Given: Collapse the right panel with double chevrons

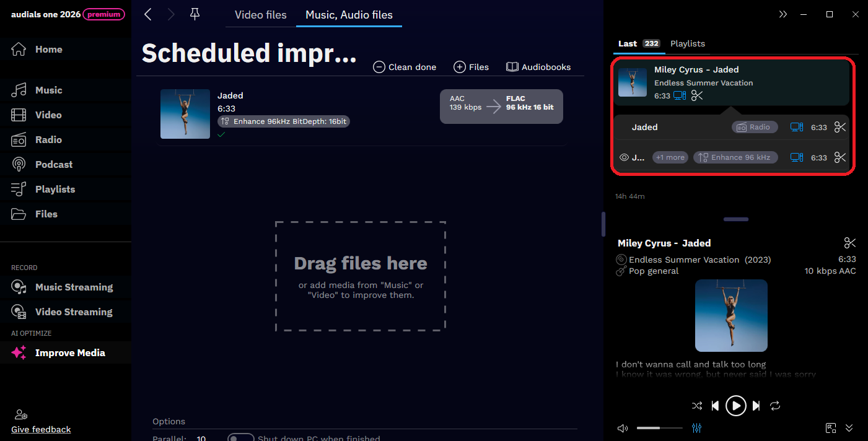Looking at the screenshot, I should pos(783,13).
